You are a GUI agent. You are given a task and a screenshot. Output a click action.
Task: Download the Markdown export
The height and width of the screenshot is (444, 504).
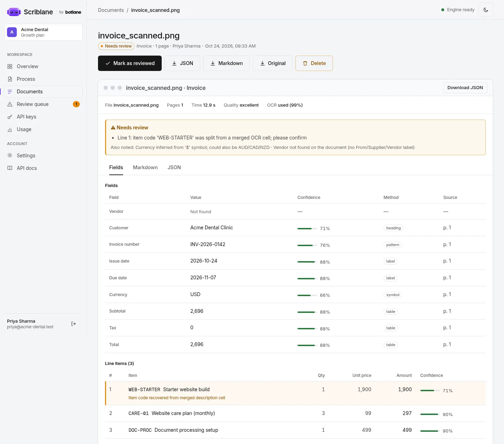click(226, 63)
